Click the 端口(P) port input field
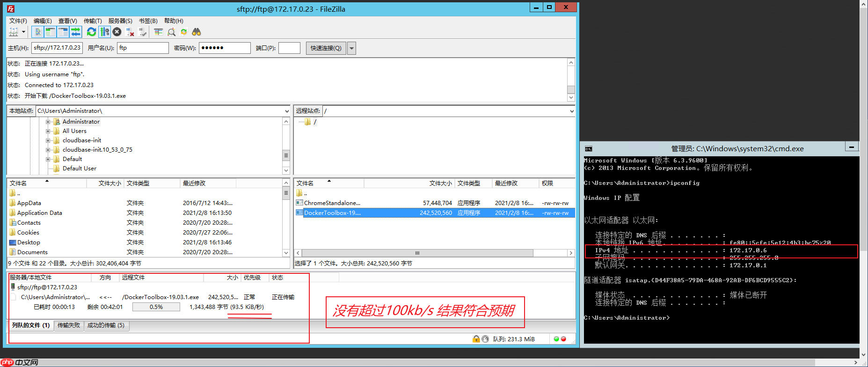Image resolution: width=868 pixels, height=367 pixels. [289, 48]
